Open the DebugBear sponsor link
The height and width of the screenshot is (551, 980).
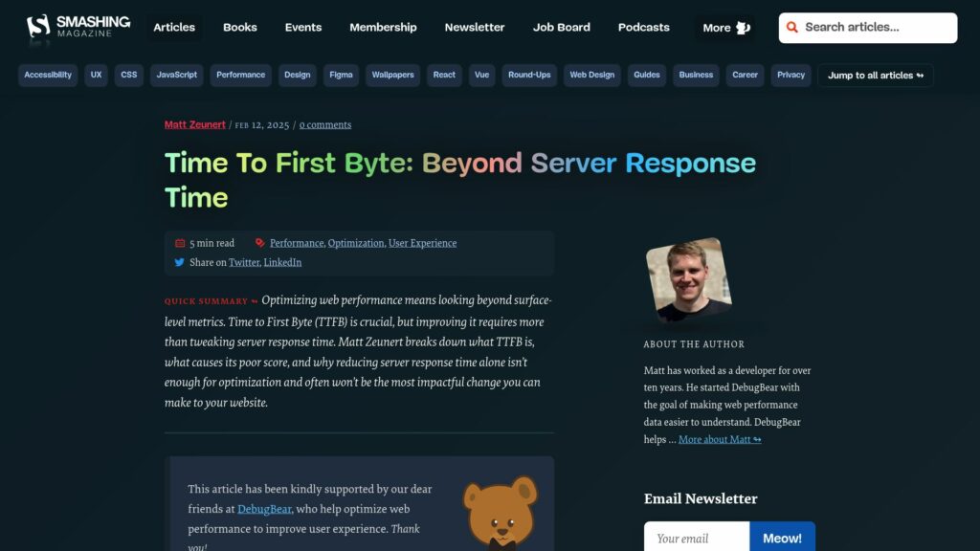point(264,509)
